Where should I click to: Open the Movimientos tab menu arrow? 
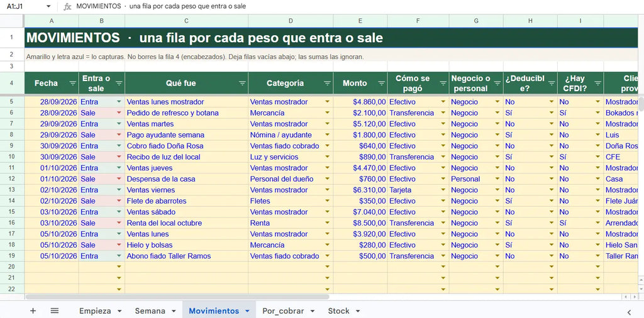click(x=247, y=311)
